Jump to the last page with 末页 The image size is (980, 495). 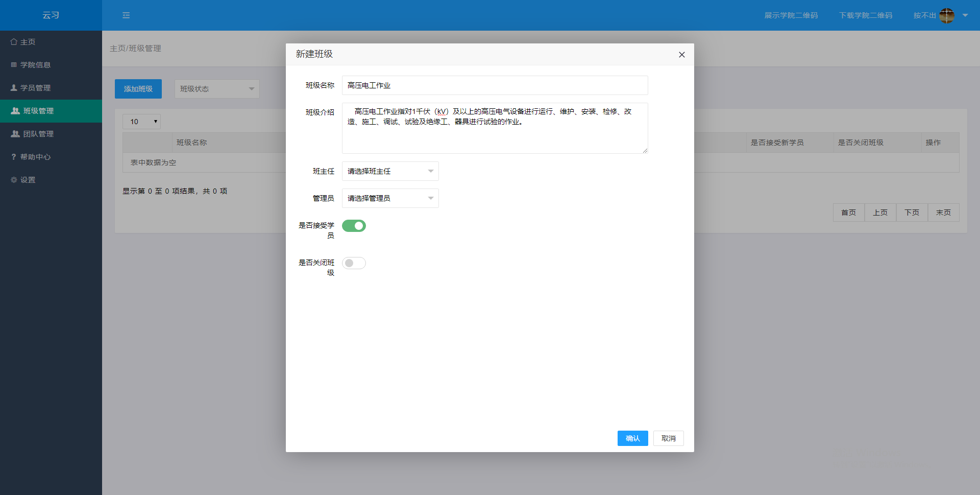click(x=943, y=212)
